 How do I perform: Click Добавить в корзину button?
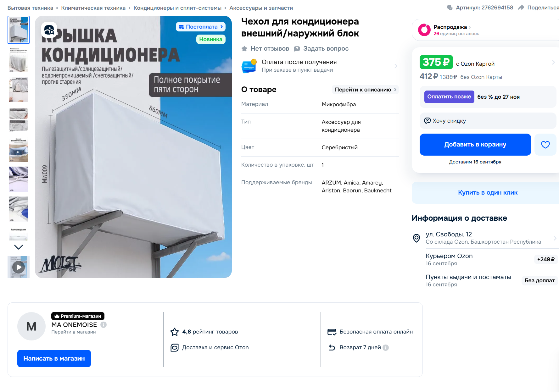(x=475, y=145)
